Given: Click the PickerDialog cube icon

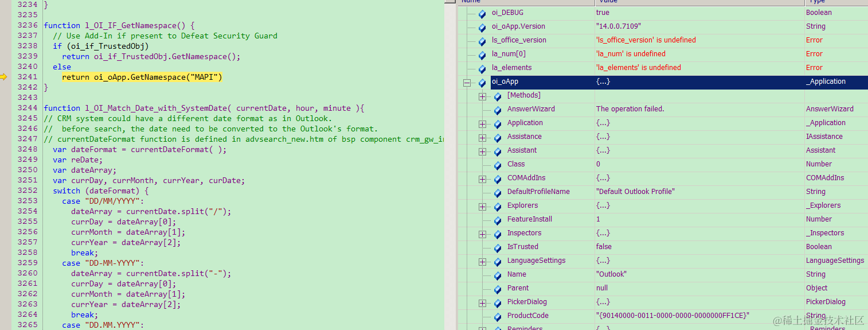Looking at the screenshot, I should click(x=497, y=303).
